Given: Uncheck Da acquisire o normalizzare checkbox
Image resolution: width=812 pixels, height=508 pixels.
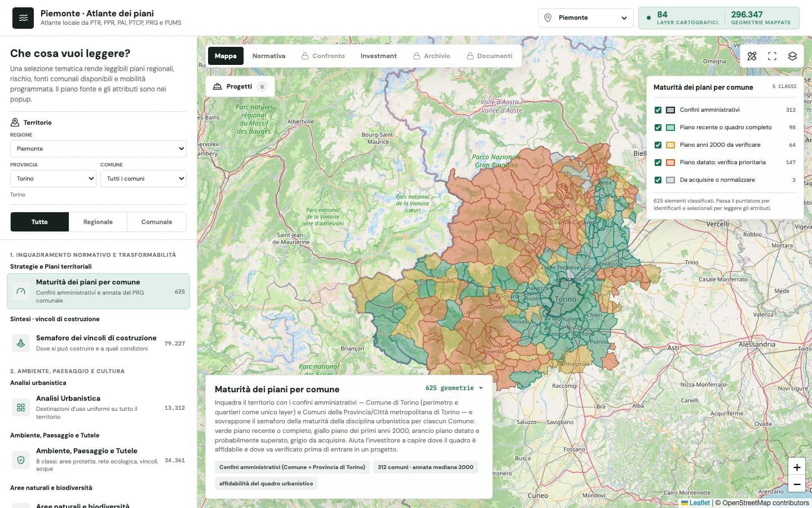Looking at the screenshot, I should (x=658, y=180).
